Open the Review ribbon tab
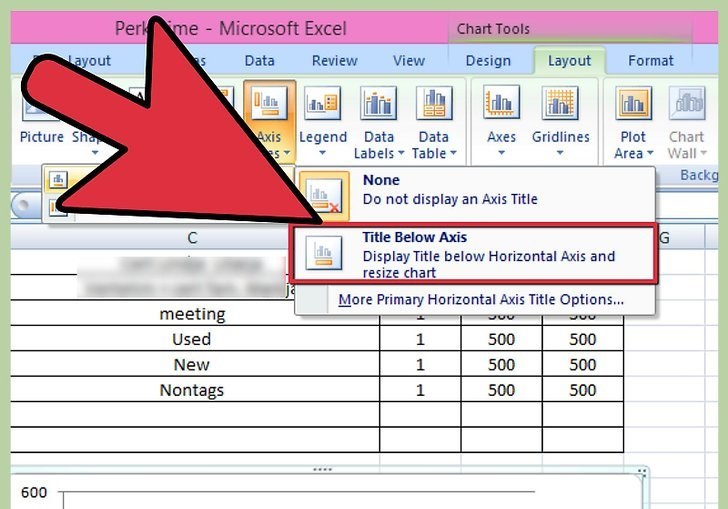 coord(334,61)
